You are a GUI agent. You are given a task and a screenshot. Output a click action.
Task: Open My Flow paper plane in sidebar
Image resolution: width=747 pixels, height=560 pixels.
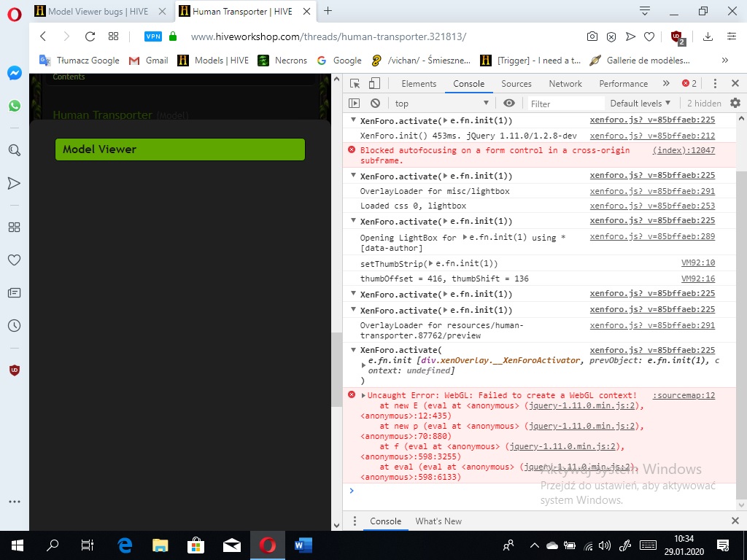15,183
